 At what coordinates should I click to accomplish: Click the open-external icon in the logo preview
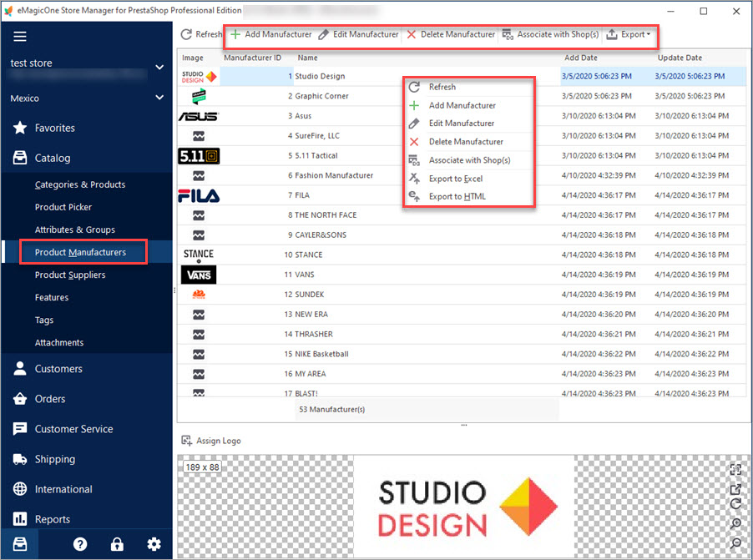click(x=735, y=489)
